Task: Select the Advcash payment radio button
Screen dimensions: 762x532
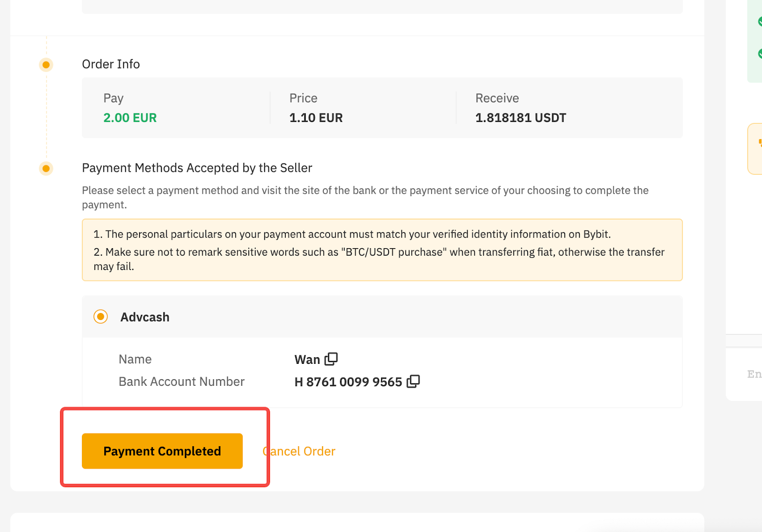Action: 100,317
